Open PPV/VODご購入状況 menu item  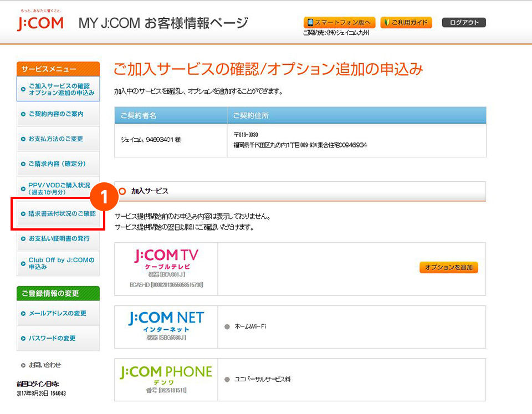(58, 188)
